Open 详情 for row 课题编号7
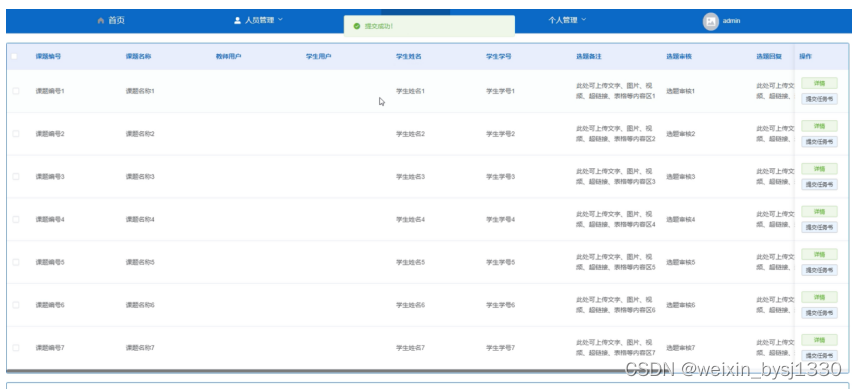Screen dimensions: 857x389 pyautogui.click(x=819, y=340)
